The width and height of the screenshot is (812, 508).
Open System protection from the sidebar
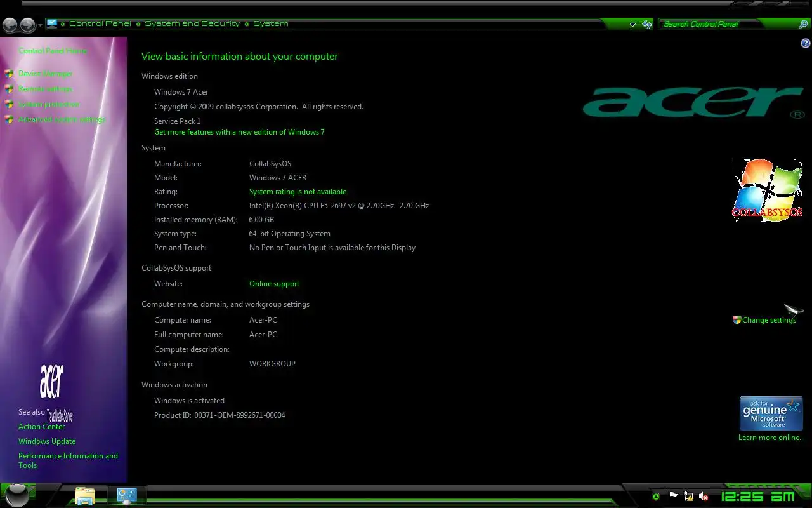coord(49,104)
